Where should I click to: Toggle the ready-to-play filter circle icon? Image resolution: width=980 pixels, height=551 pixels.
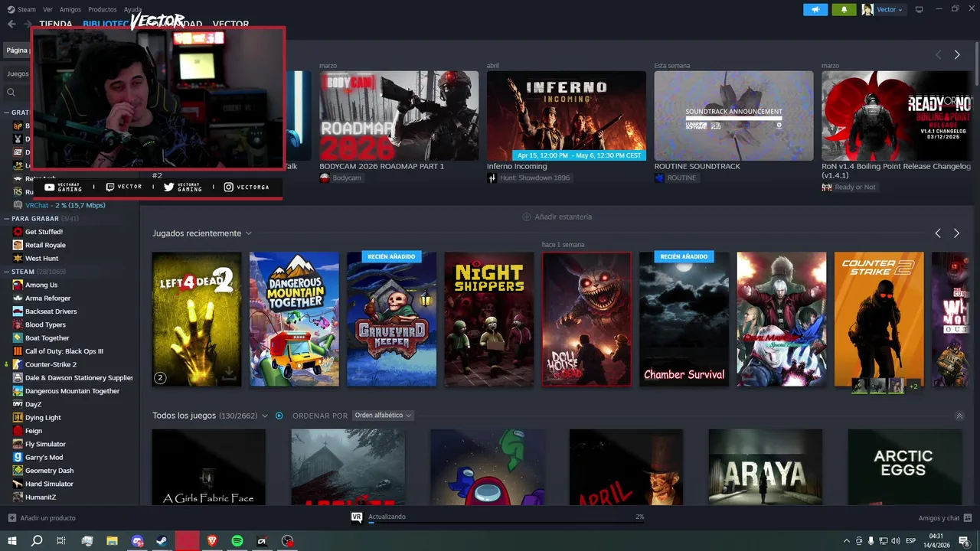coord(279,416)
